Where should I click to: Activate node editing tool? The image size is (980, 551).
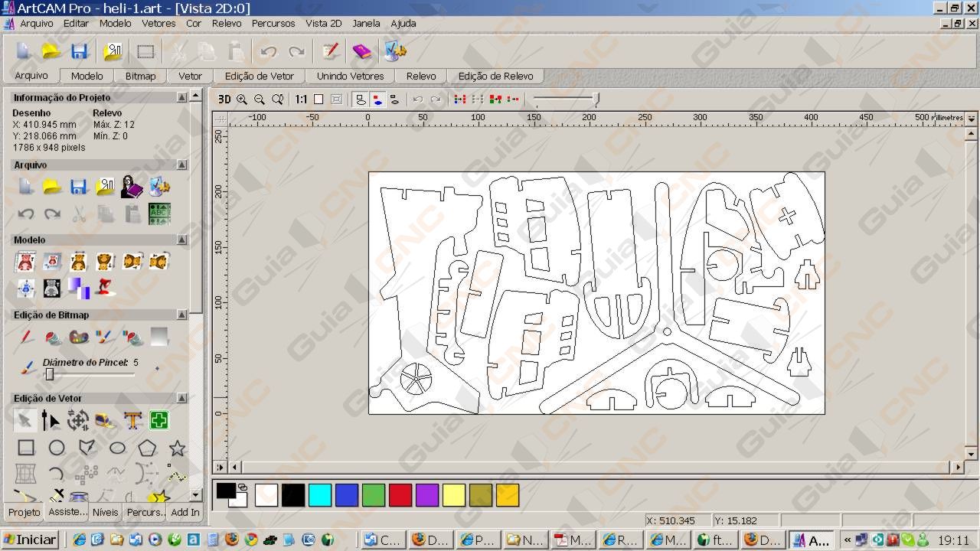tap(51, 420)
